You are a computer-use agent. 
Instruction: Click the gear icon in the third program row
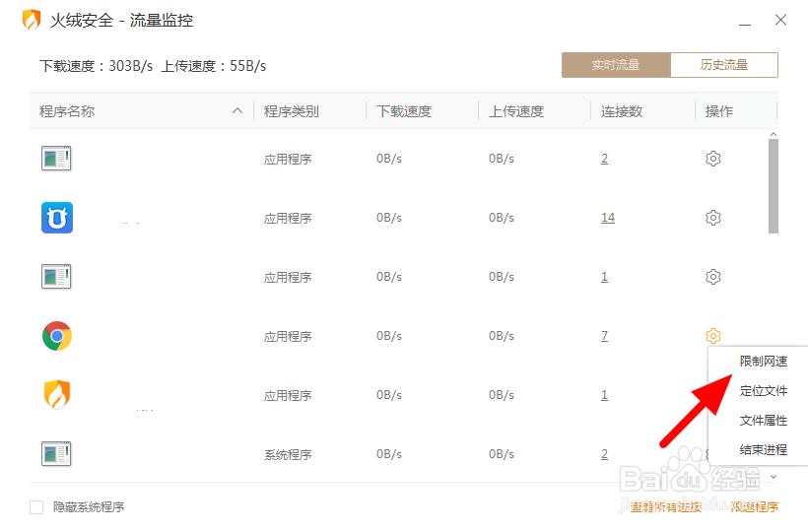pyautogui.click(x=712, y=277)
